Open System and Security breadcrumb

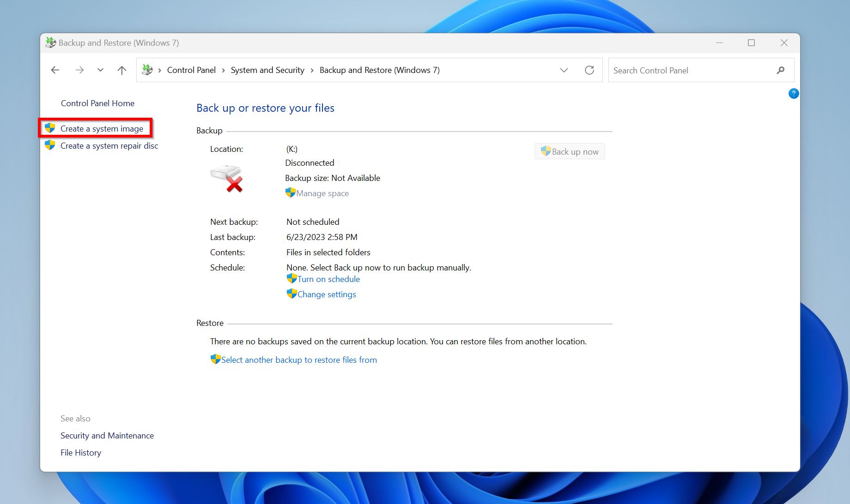(x=267, y=70)
